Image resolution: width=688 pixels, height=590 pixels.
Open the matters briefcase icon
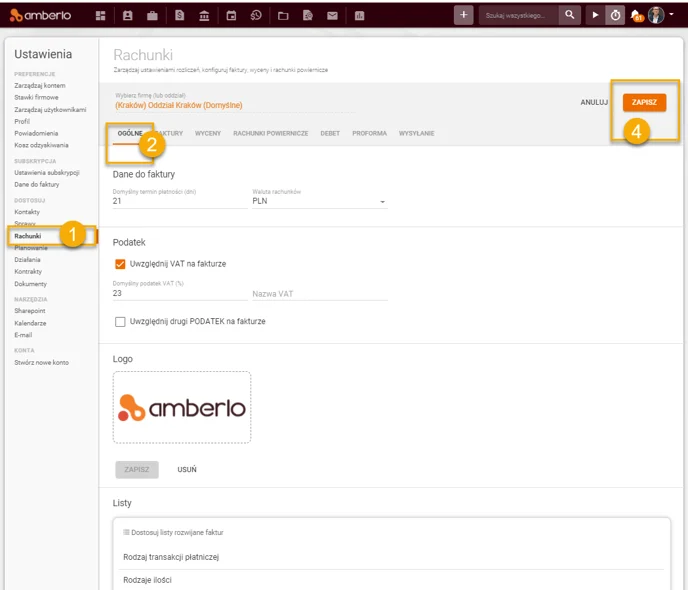(152, 16)
